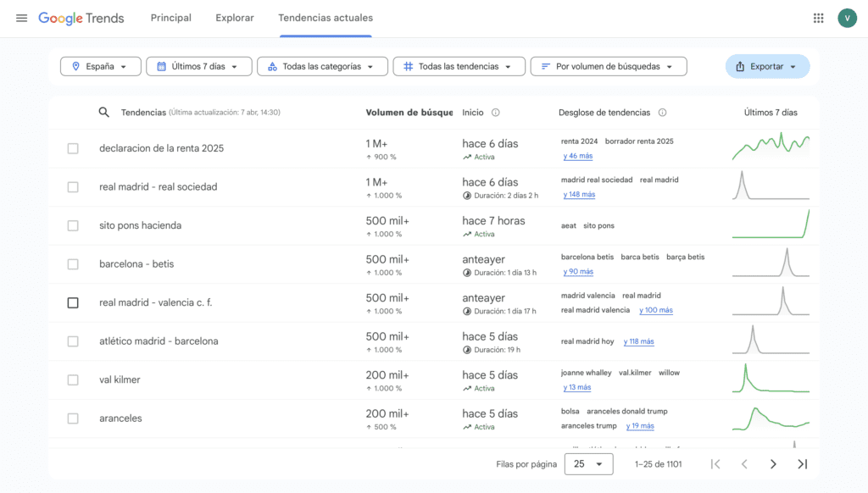Tick the real madrid - valencia c. f. checkbox

73,302
